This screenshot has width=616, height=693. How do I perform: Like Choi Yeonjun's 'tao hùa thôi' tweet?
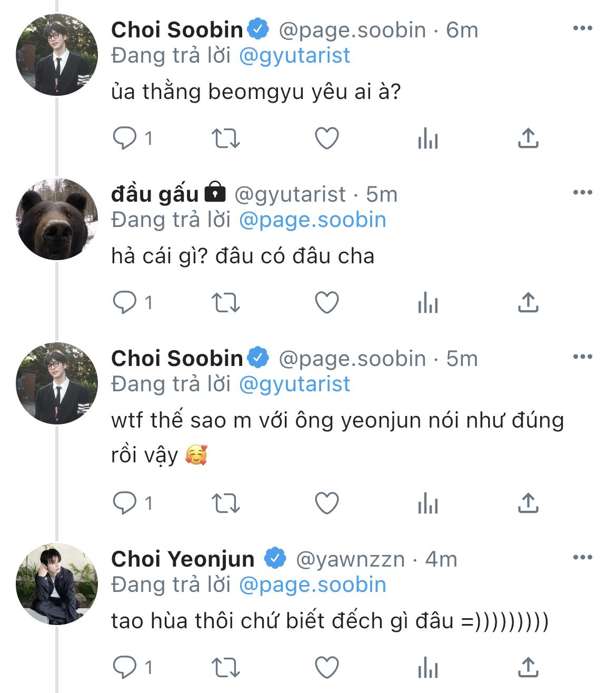coord(326,667)
